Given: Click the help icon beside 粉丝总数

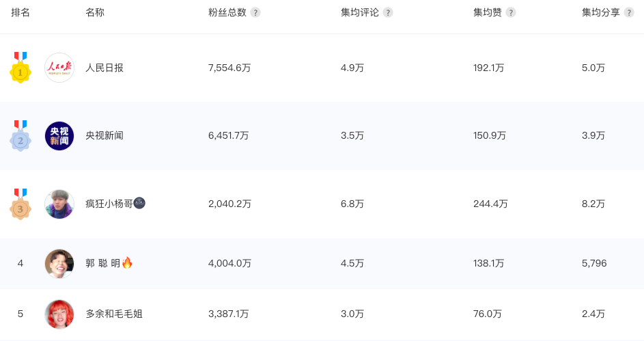Looking at the screenshot, I should click(x=255, y=12).
